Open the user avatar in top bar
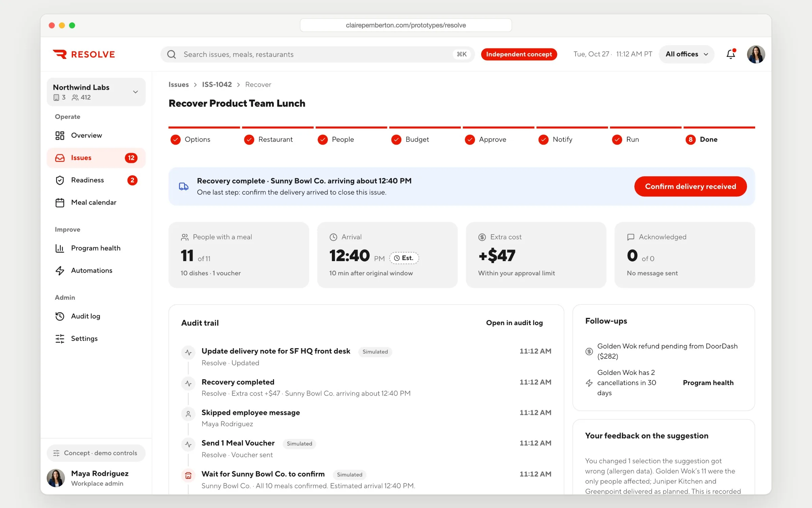 [x=756, y=54]
